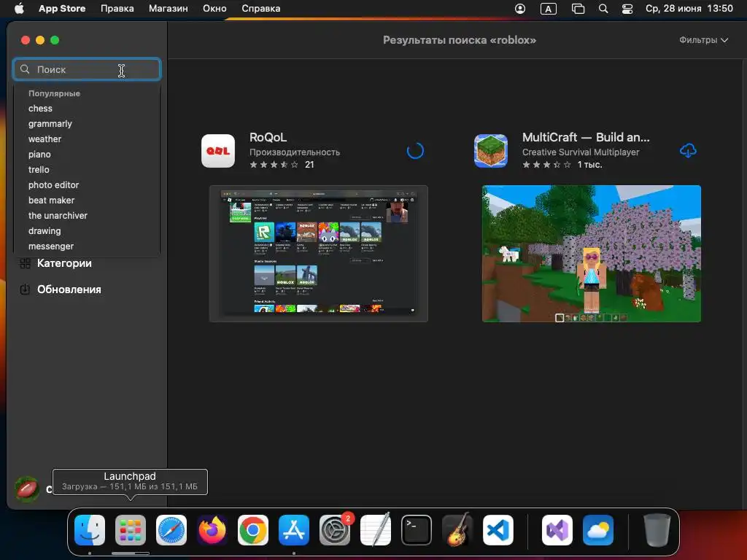747x560 pixels.
Task: Open the App Store menu
Action: [x=62, y=9]
